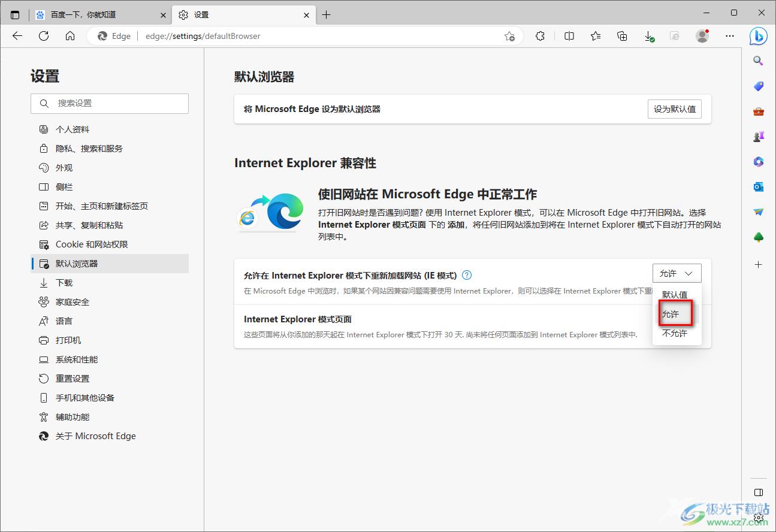
Task: Open 手机和其他设备 settings section
Action: tap(110, 398)
